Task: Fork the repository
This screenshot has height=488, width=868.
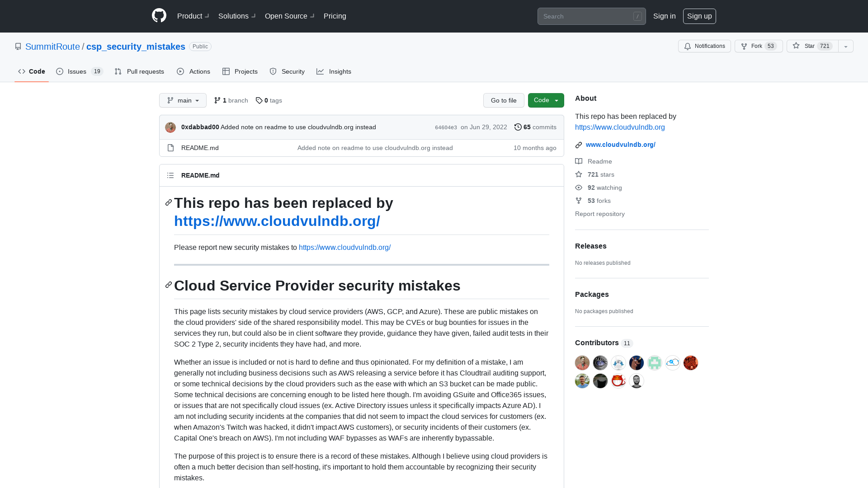Action: tap(759, 46)
